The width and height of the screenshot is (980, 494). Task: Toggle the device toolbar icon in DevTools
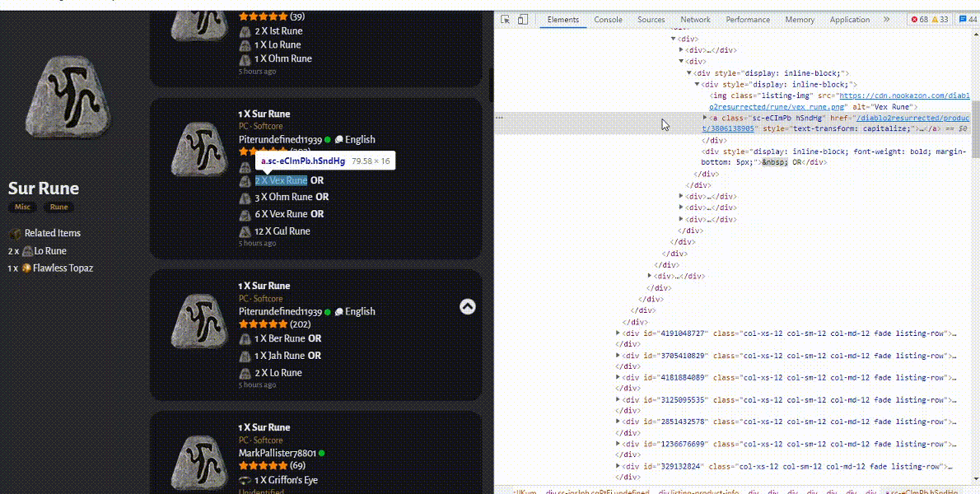[523, 20]
